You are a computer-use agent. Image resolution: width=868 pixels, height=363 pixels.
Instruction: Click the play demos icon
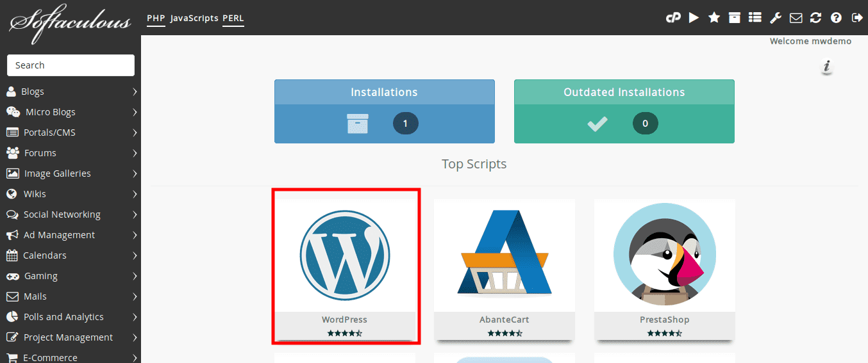pos(694,18)
